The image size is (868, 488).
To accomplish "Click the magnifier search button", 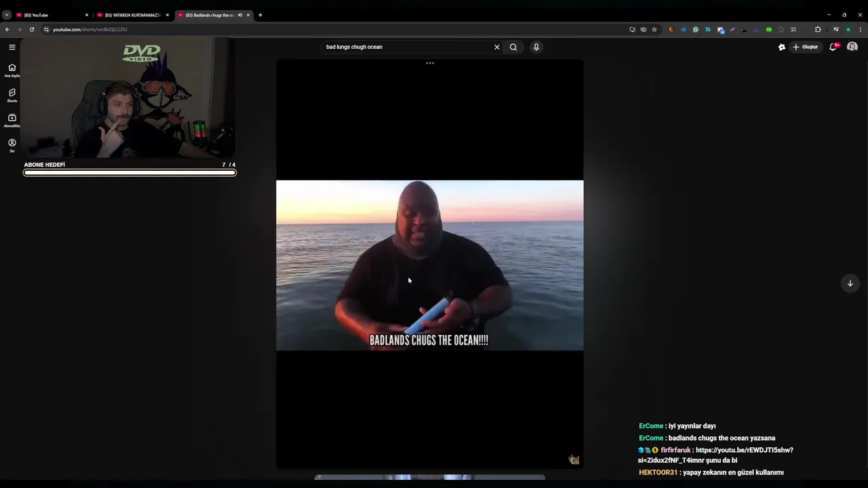I will [x=513, y=47].
